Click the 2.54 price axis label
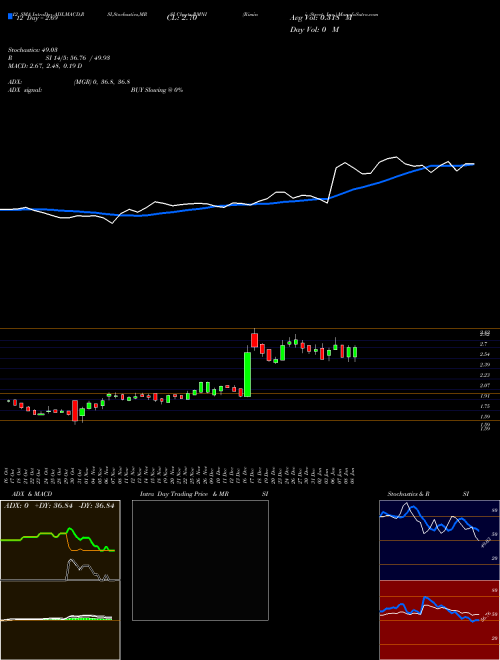 click(484, 354)
